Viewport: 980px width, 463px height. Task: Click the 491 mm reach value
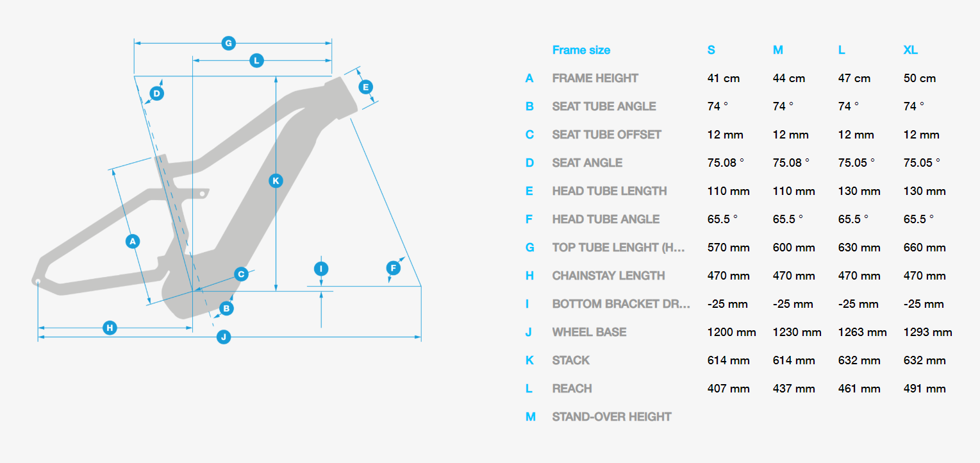(924, 389)
